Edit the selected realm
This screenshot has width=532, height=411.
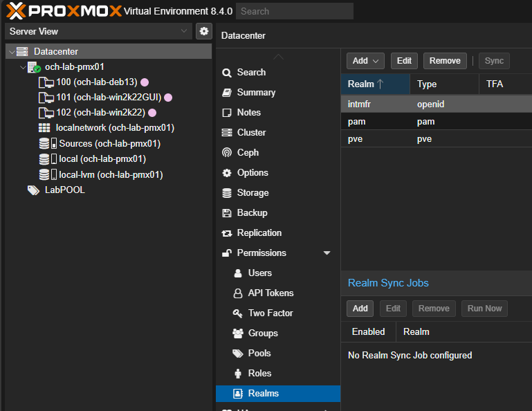pyautogui.click(x=404, y=61)
